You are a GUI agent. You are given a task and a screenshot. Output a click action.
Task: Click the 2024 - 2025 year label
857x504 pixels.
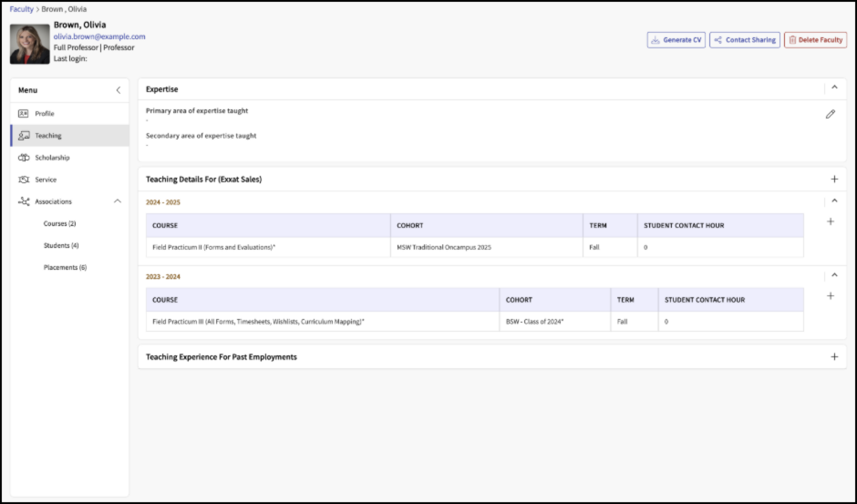tap(163, 202)
